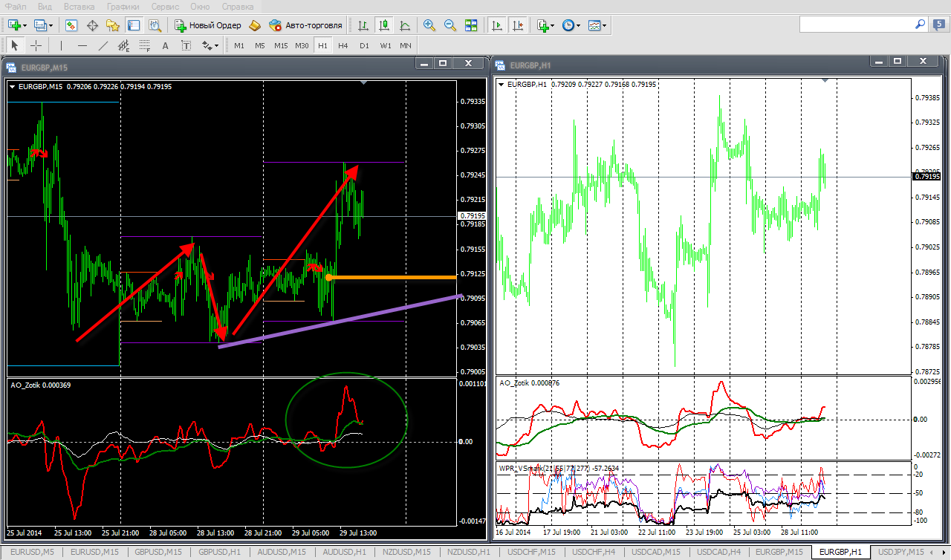Open the Market Watch window icon

71,25
